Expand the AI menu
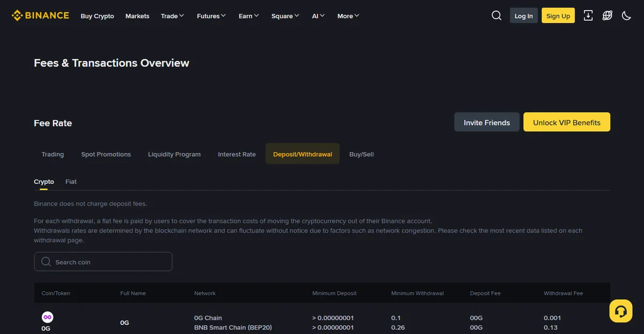The height and width of the screenshot is (334, 644). tap(318, 16)
